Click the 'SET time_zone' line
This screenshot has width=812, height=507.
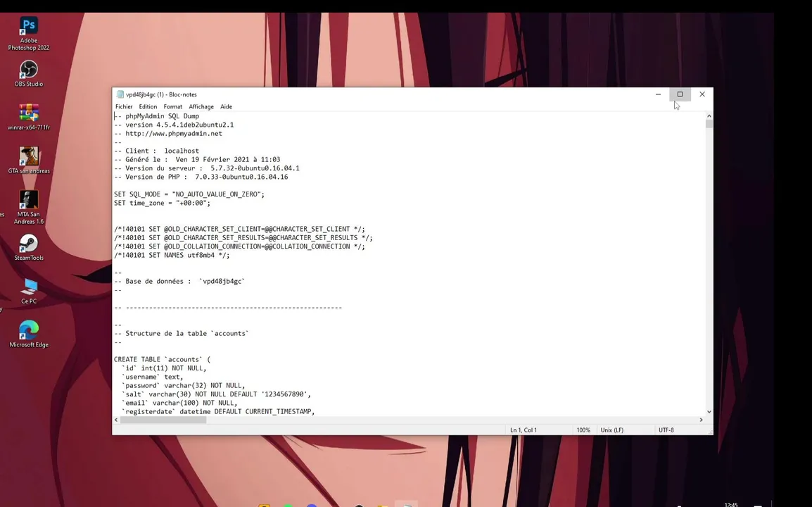click(x=162, y=204)
